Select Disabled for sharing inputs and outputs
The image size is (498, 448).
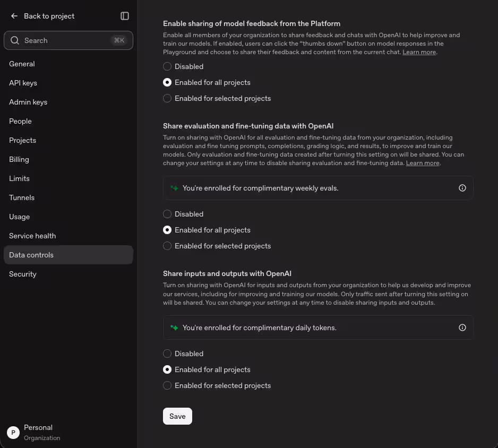click(x=167, y=354)
